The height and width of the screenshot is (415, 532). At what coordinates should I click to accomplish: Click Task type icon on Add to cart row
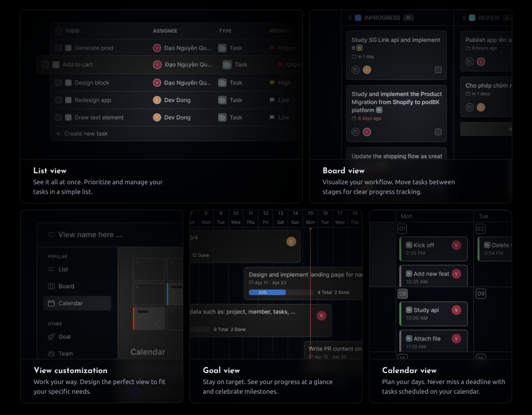(227, 65)
